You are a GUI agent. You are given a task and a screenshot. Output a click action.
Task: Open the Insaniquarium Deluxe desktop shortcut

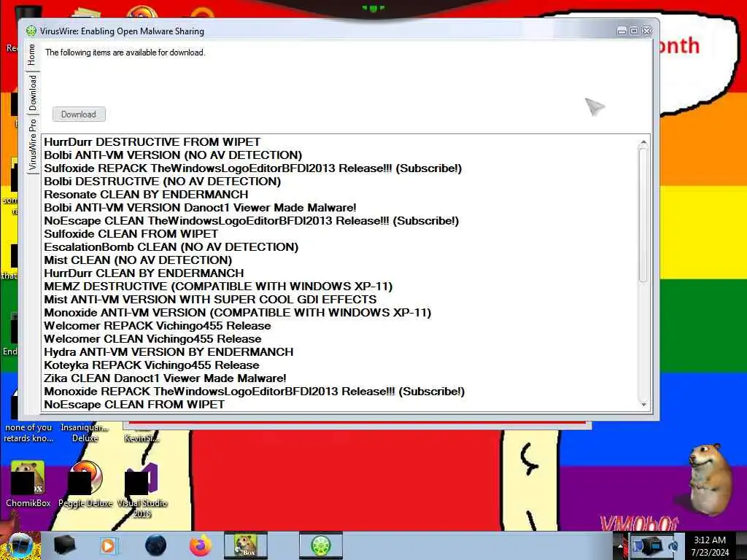85,432
